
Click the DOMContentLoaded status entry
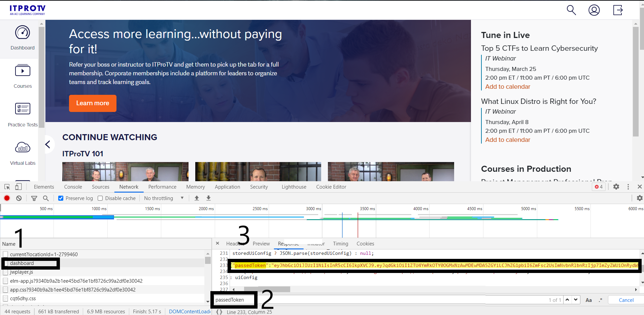click(190, 312)
